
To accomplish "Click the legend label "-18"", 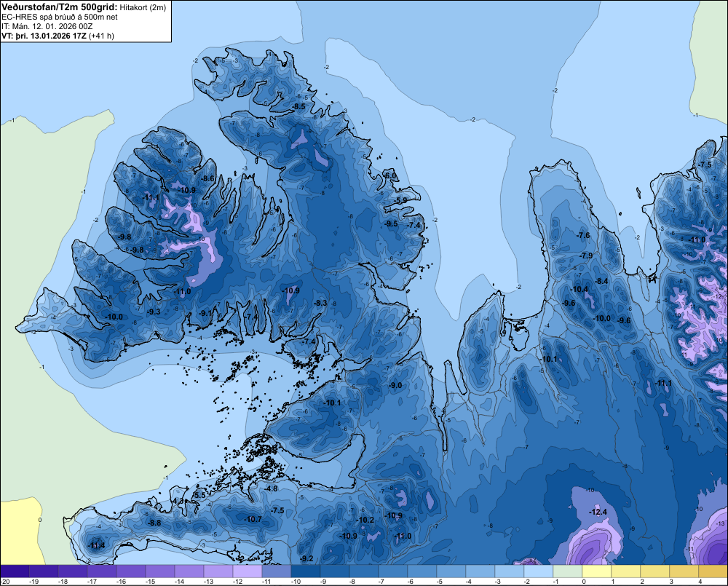I will point(63,582).
